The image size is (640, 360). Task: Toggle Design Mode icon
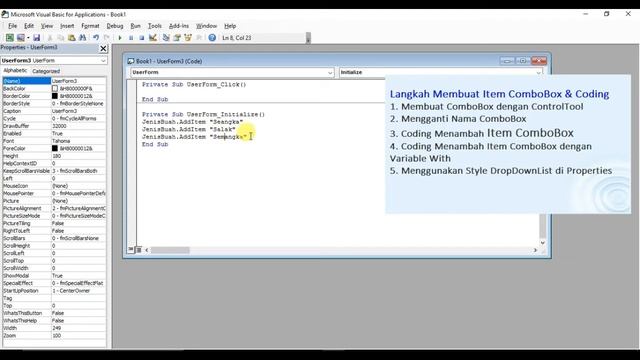153,38
